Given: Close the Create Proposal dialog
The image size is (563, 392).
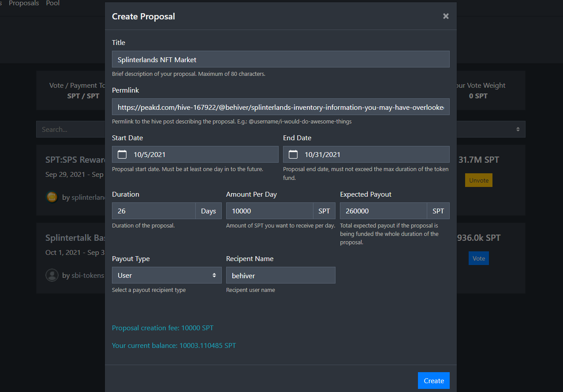Looking at the screenshot, I should (446, 16).
